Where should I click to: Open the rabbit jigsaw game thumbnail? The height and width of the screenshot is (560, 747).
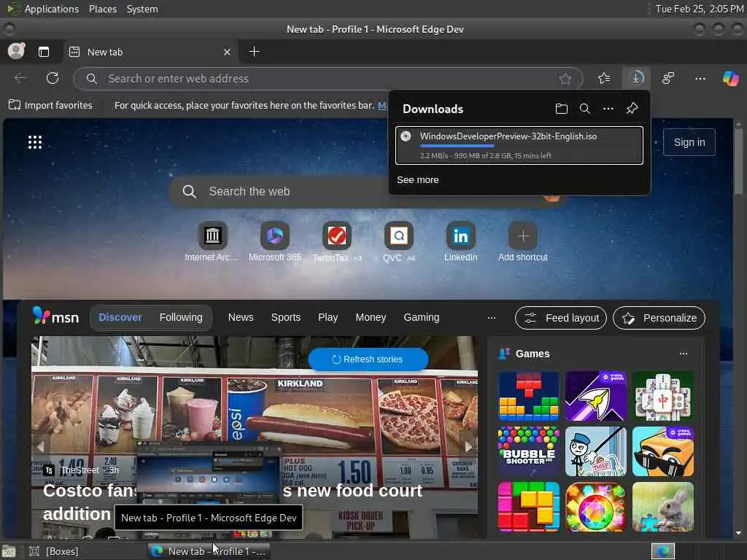[x=662, y=507]
